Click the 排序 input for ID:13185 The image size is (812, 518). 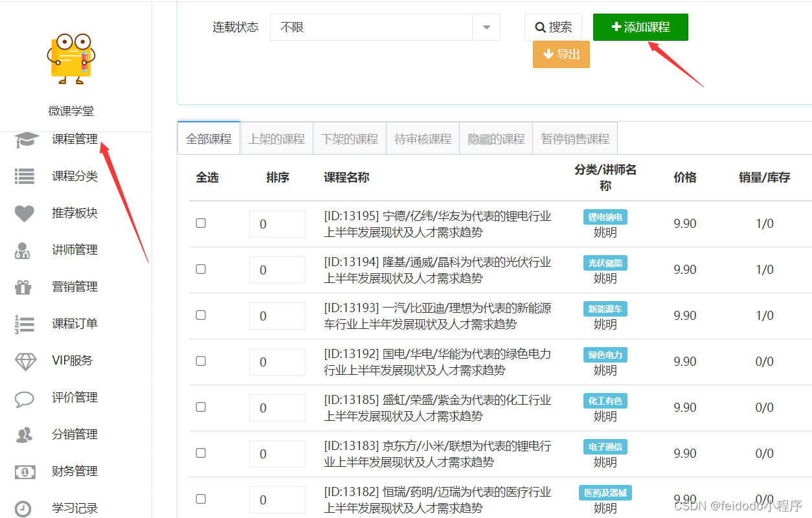pyautogui.click(x=277, y=408)
